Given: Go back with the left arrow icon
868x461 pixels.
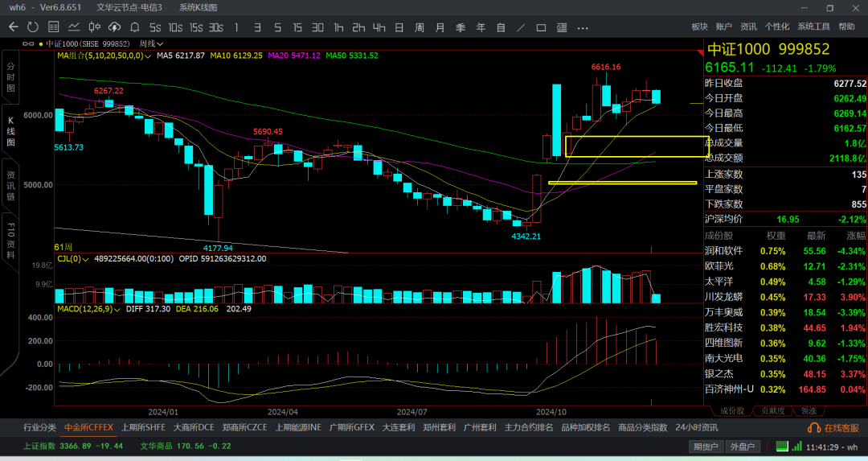Looking at the screenshot, I should tap(14, 27).
